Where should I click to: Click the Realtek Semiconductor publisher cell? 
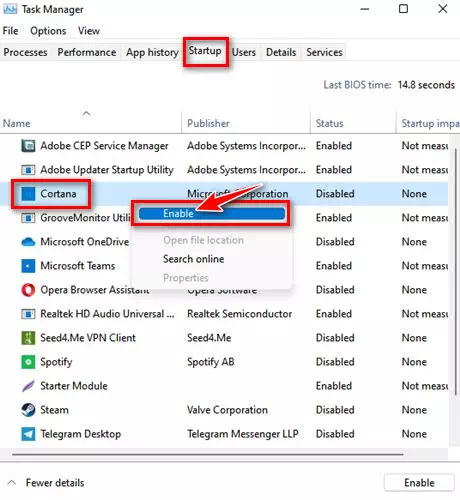239,314
